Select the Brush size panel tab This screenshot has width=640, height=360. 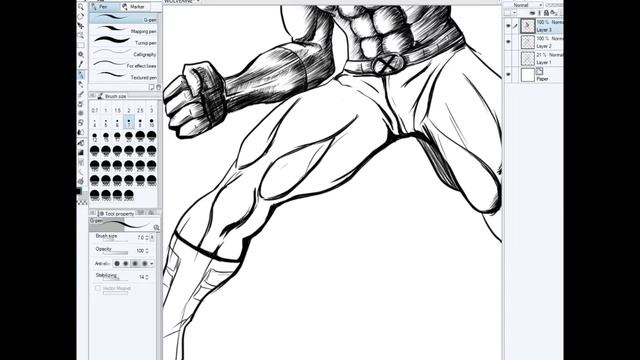tap(112, 96)
